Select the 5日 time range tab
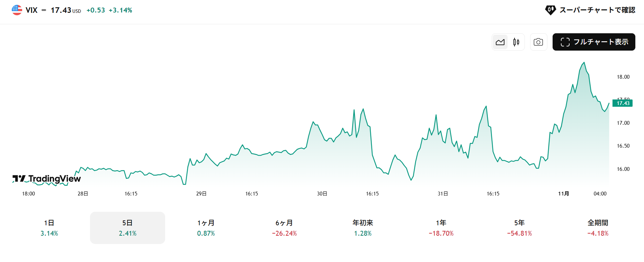Image resolution: width=644 pixels, height=262 pixels. click(x=127, y=228)
